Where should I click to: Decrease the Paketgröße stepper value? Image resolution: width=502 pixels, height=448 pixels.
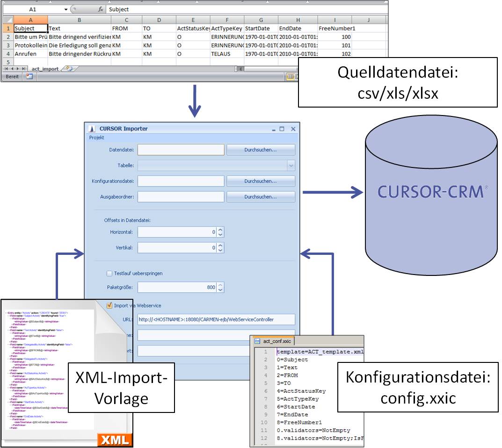point(220,290)
